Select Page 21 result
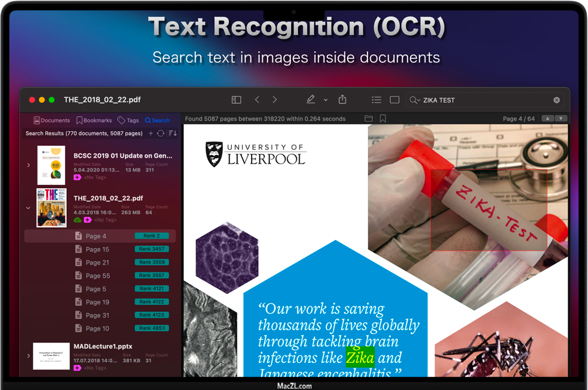Screen dimensions: 588x390 [100, 262]
